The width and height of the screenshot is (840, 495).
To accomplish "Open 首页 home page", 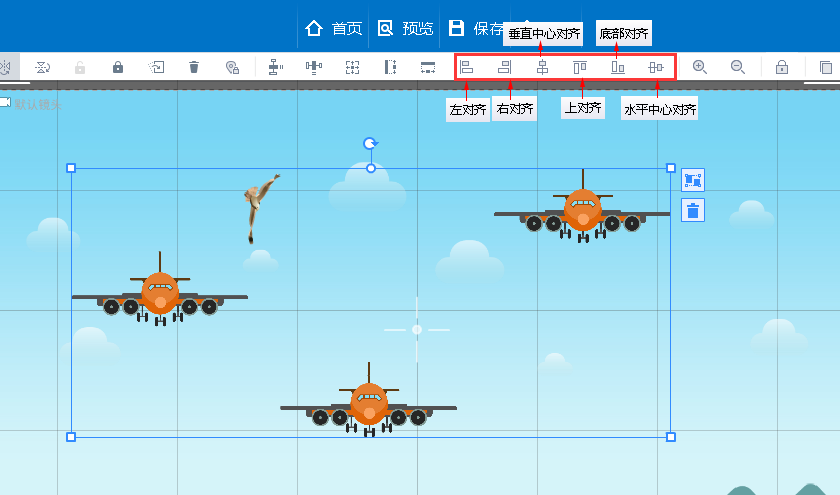I will [x=334, y=28].
